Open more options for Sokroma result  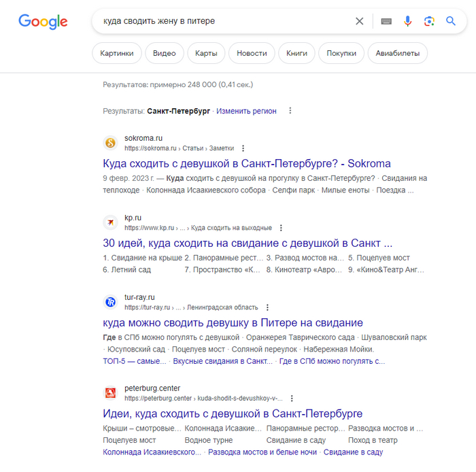243,148
